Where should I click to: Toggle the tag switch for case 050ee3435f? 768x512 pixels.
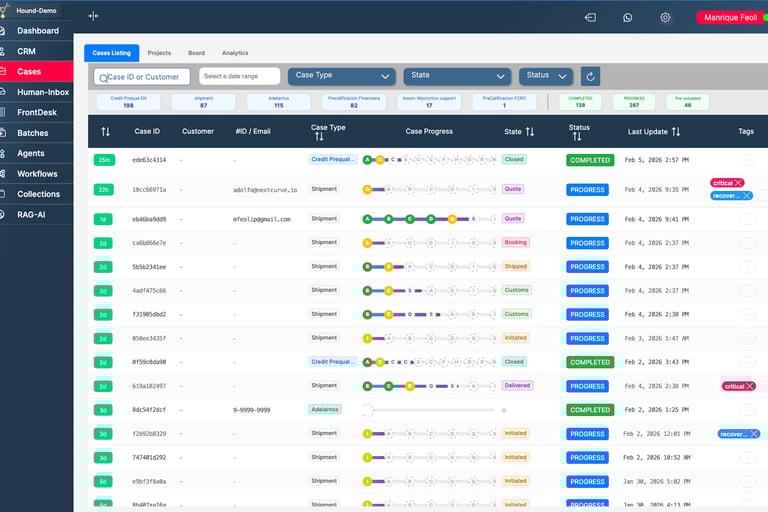click(747, 338)
